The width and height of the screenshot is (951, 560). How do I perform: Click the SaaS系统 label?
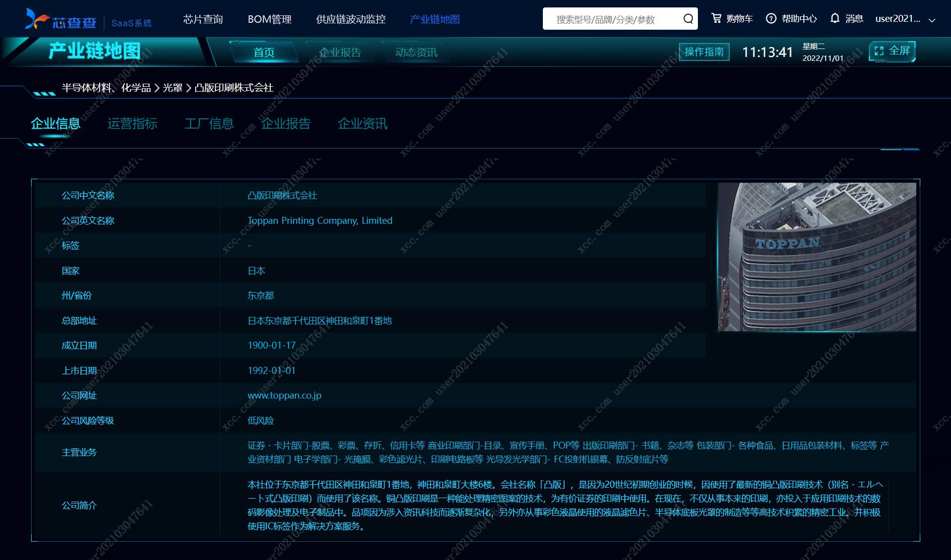131,23
